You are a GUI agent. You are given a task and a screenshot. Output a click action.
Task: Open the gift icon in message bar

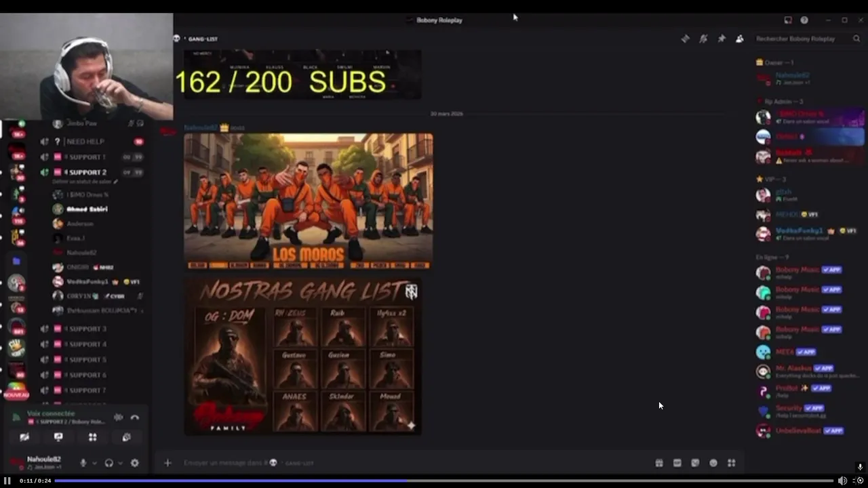tap(658, 463)
